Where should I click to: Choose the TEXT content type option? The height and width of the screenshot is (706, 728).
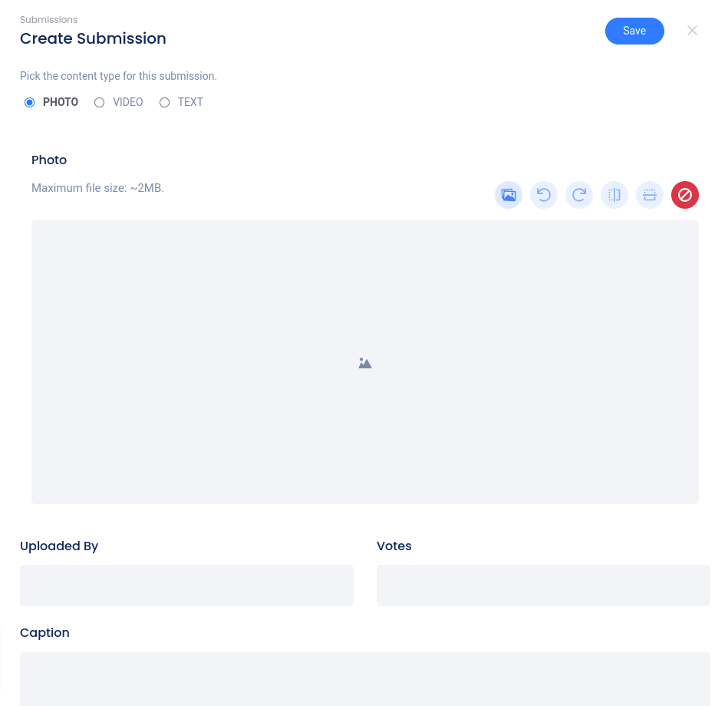[x=164, y=103]
